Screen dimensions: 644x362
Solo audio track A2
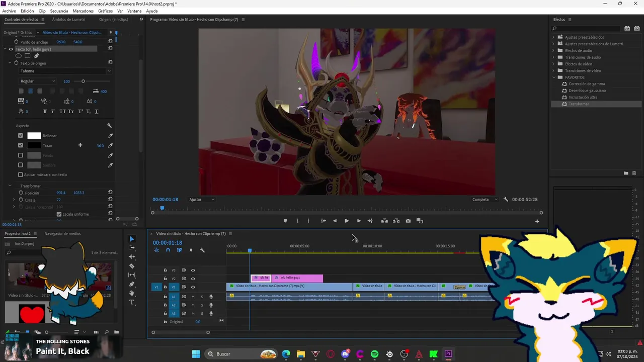coord(202,305)
